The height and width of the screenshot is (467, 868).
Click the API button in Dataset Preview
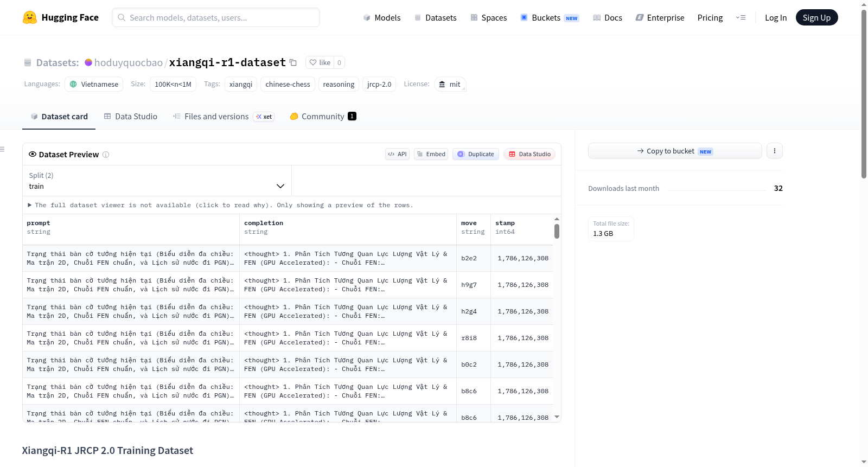pyautogui.click(x=397, y=154)
